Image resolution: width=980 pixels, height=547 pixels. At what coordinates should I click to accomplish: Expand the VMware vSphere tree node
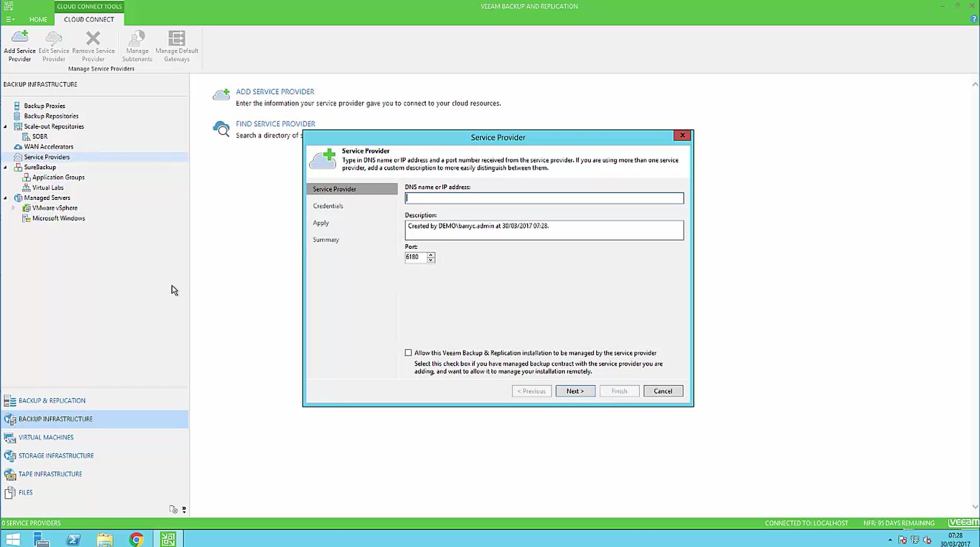pos(14,208)
